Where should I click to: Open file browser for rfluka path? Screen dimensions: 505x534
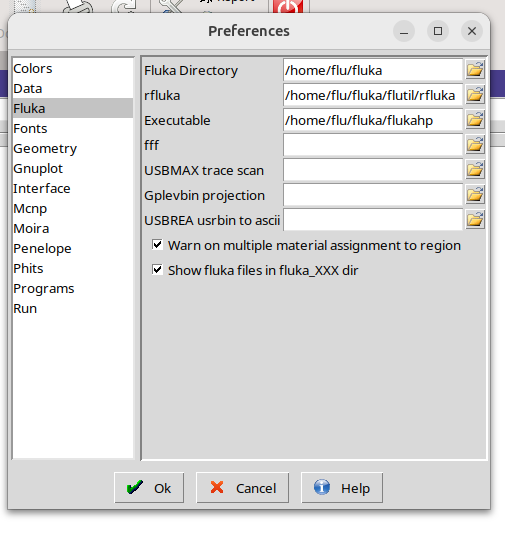475,95
